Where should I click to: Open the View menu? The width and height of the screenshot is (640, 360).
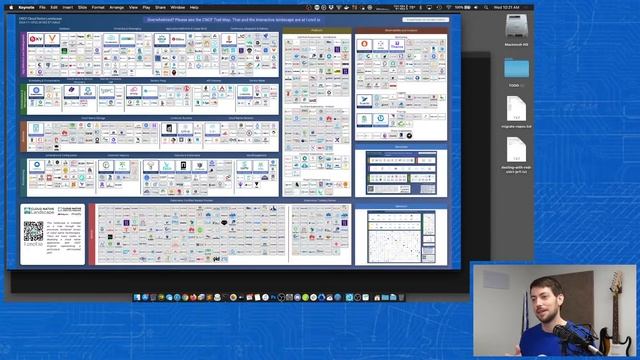tap(133, 7)
